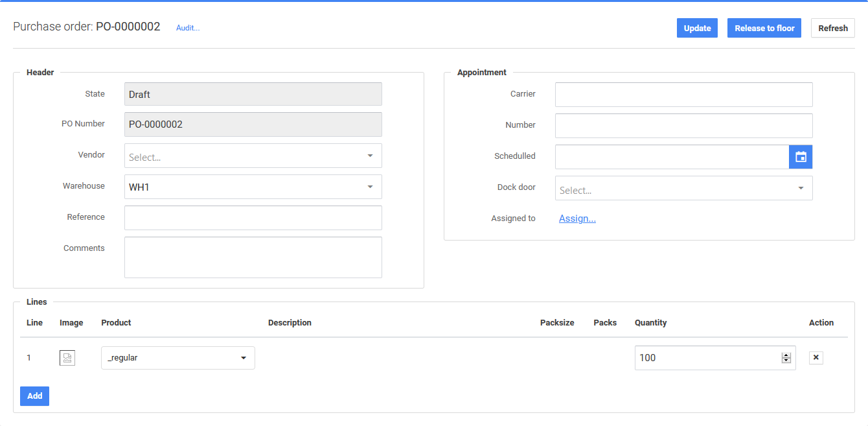868x426 pixels.
Task: Refresh the purchase order
Action: (x=832, y=28)
